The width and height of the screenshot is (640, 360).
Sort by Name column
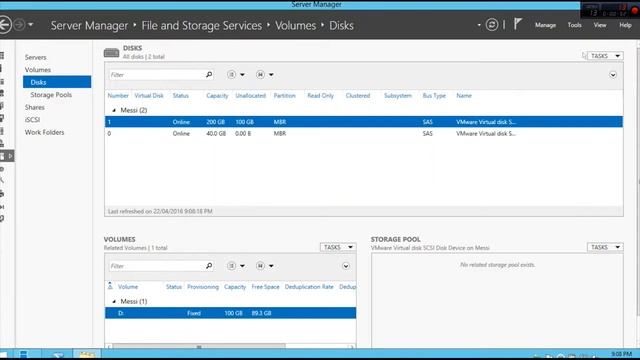[x=464, y=96]
